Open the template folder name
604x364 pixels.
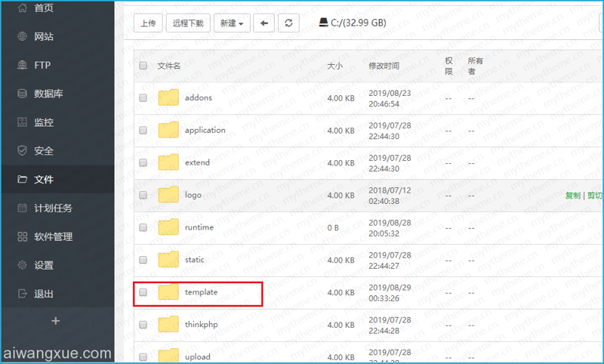[201, 292]
